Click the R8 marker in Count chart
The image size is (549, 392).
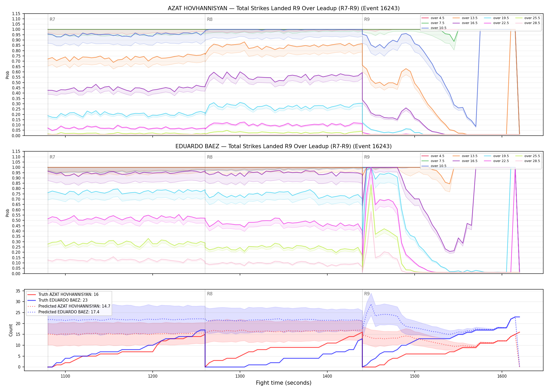(210, 294)
